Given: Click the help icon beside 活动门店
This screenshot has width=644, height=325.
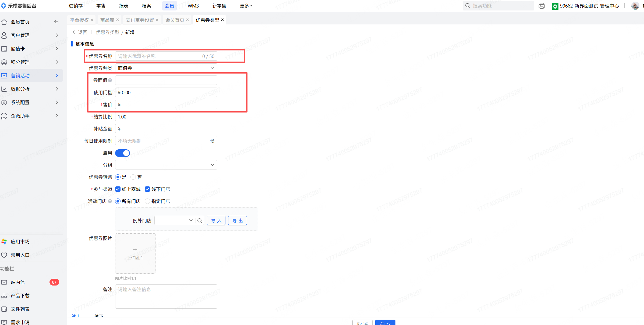Looking at the screenshot, I should tap(110, 201).
